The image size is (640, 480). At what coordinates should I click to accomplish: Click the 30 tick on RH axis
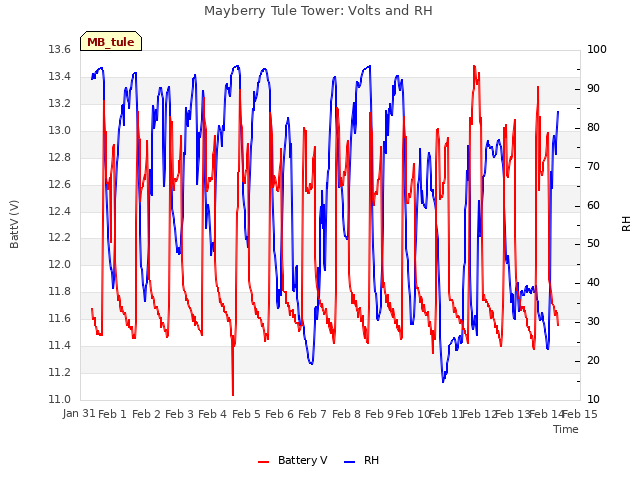(x=593, y=322)
